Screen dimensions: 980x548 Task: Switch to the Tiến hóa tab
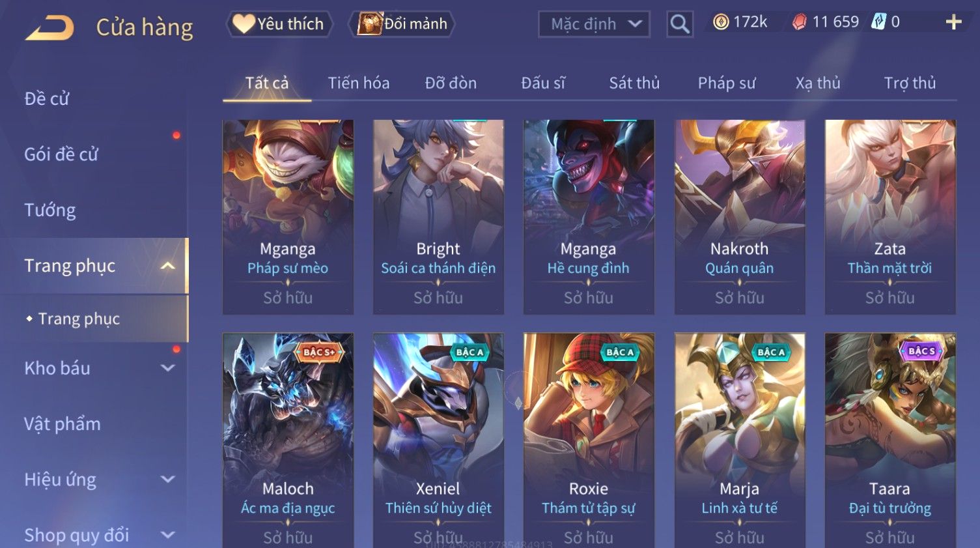pos(359,83)
